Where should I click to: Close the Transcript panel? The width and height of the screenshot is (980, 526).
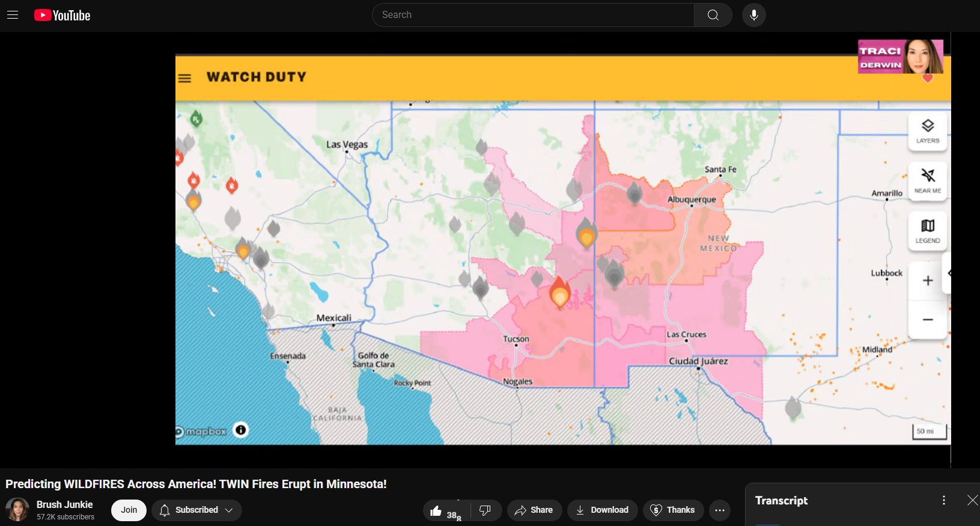coord(972,500)
